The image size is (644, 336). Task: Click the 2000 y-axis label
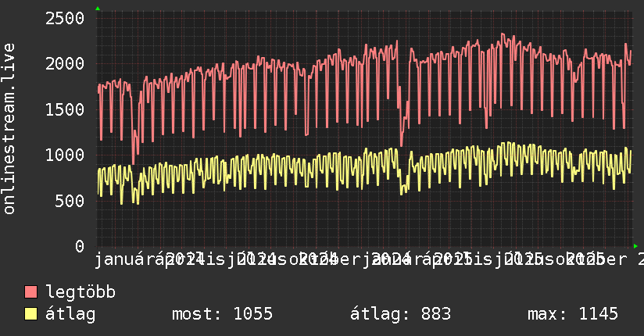[x=65, y=64]
